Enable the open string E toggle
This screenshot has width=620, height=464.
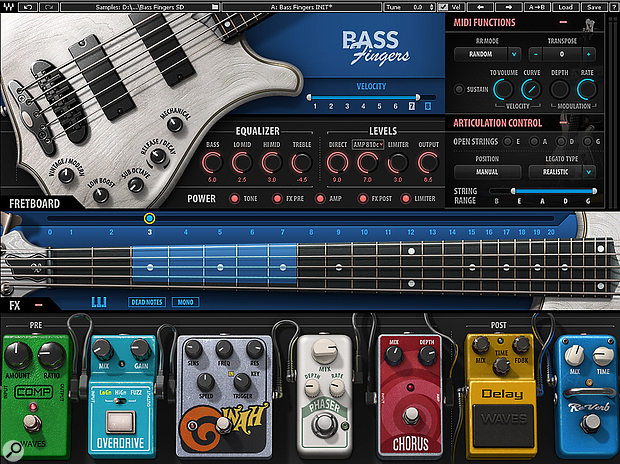point(507,141)
